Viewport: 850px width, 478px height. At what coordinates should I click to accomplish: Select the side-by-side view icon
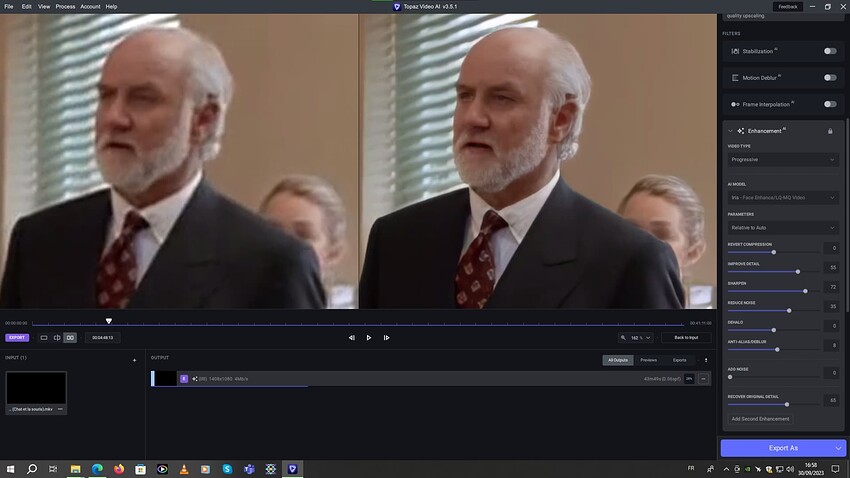(70, 338)
